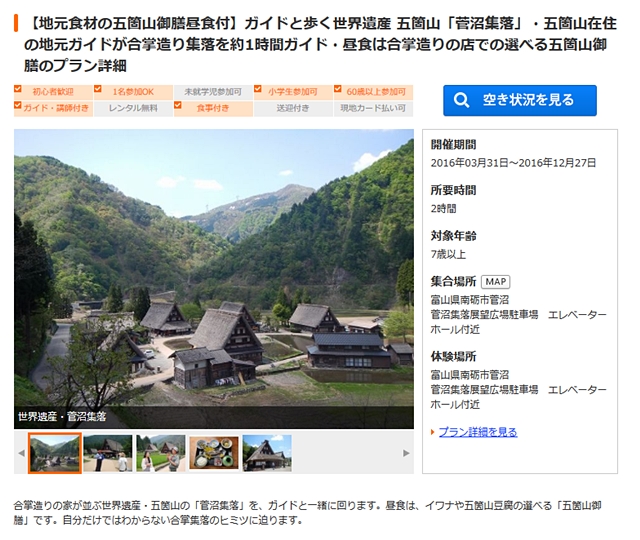
Task: Click the magnifier icon on availability button
Action: point(461,100)
